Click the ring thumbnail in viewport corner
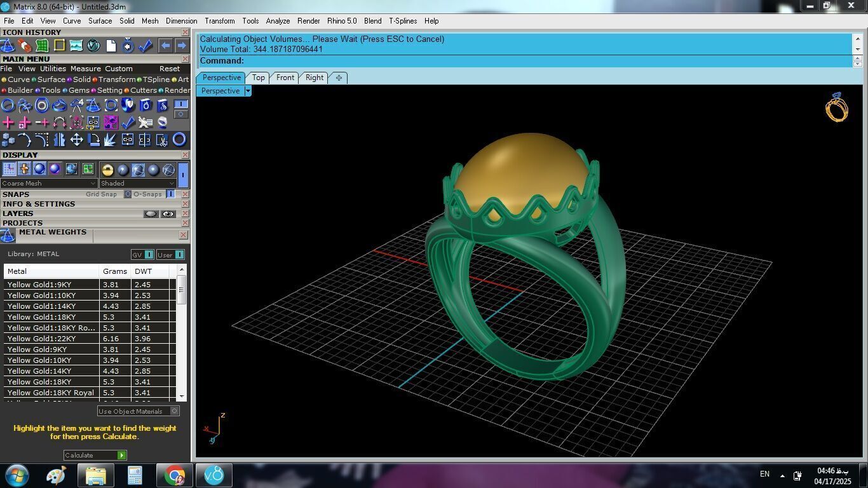This screenshot has width=868, height=488. tap(837, 107)
